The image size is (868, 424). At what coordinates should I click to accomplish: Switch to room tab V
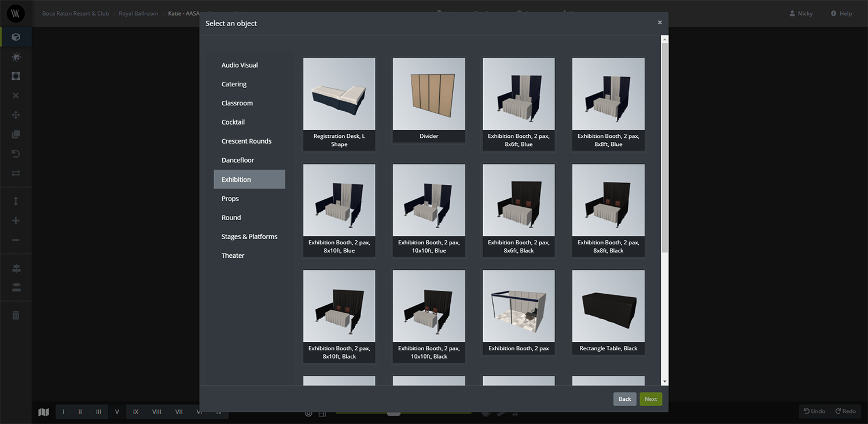pos(117,412)
